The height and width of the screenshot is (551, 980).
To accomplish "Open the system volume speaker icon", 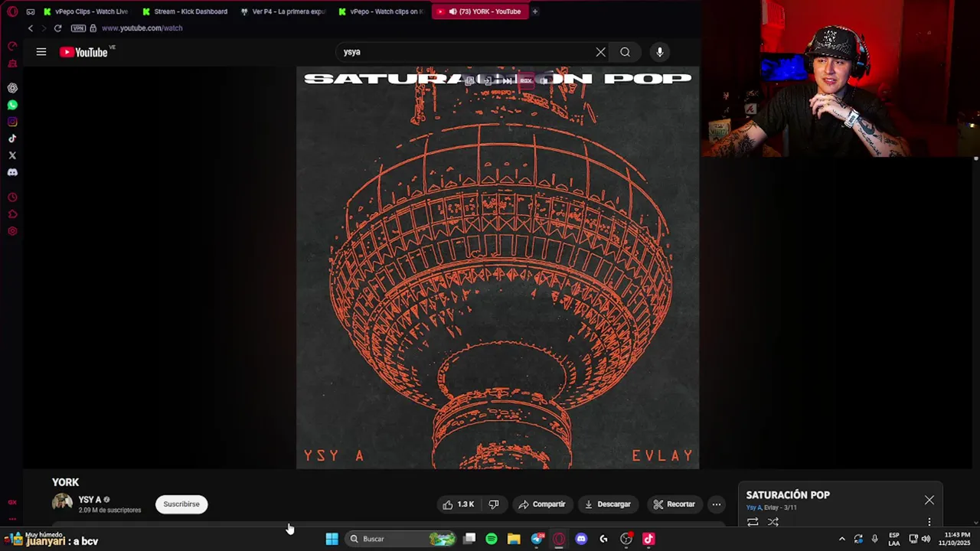I will 926,539.
